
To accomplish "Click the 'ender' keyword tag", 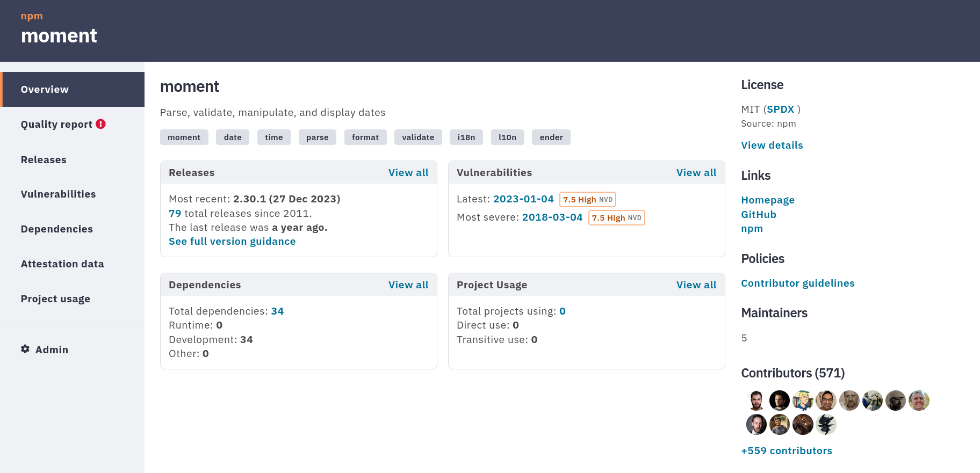I will (551, 137).
